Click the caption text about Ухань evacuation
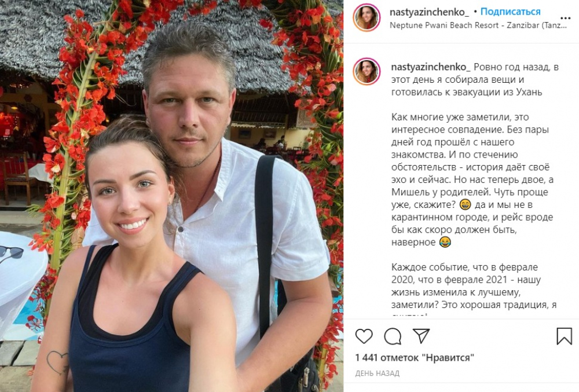The image size is (579, 392). tap(475, 79)
